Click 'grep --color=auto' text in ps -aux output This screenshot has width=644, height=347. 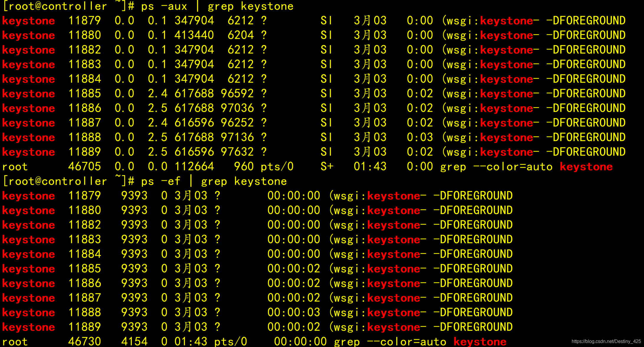[496, 167]
